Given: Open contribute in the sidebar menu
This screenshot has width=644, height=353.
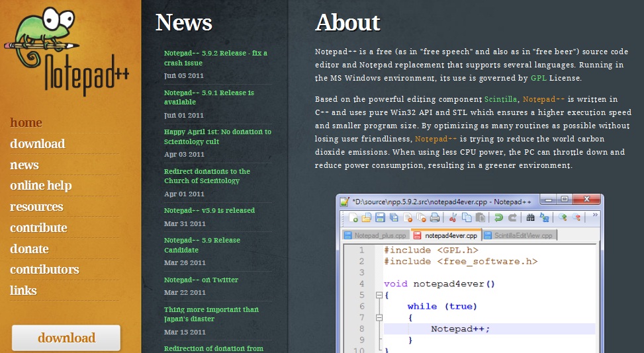Looking at the screenshot, I should tap(38, 228).
